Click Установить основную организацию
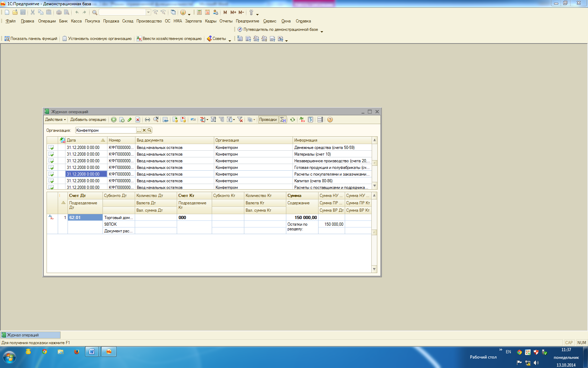Screen dimensions: 588x368 coord(97,39)
